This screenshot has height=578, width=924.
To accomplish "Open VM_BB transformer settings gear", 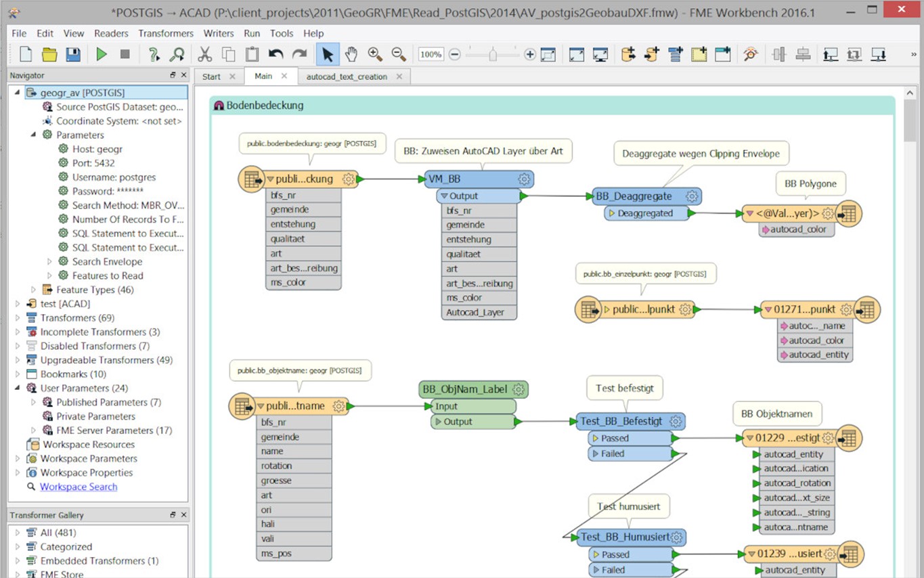I will tap(524, 179).
